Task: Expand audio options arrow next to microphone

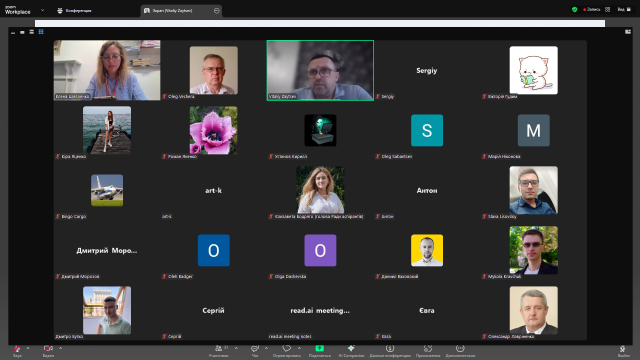Action: (x=28, y=348)
